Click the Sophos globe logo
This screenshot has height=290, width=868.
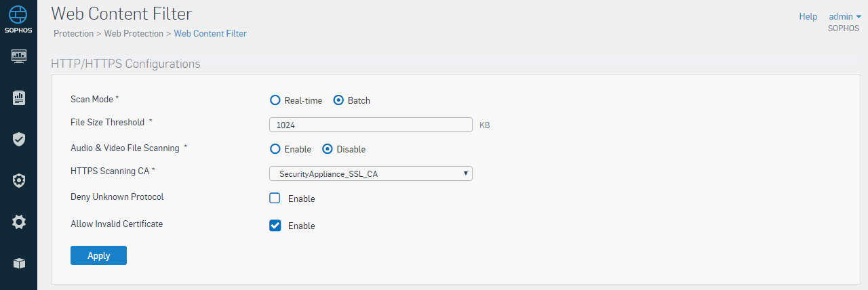coord(18,14)
